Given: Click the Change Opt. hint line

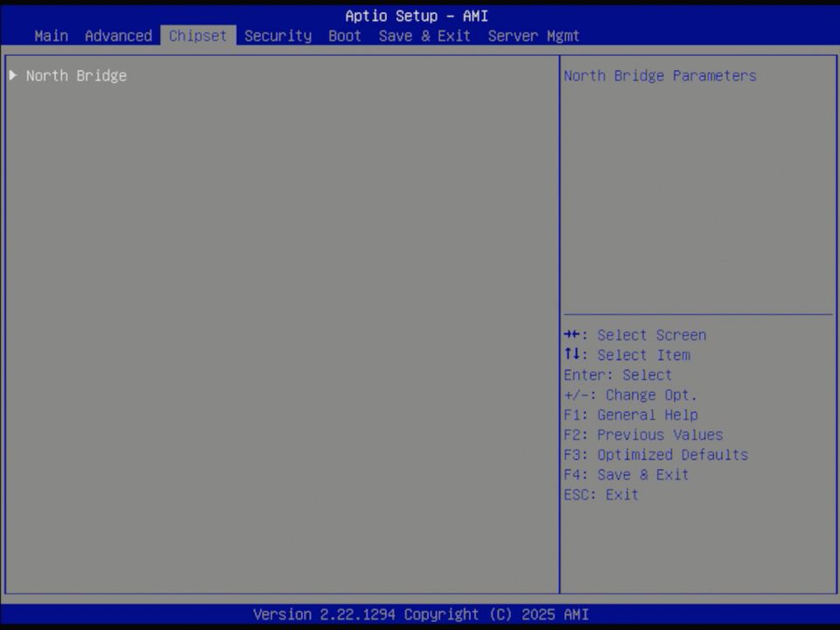Looking at the screenshot, I should 631,395.
